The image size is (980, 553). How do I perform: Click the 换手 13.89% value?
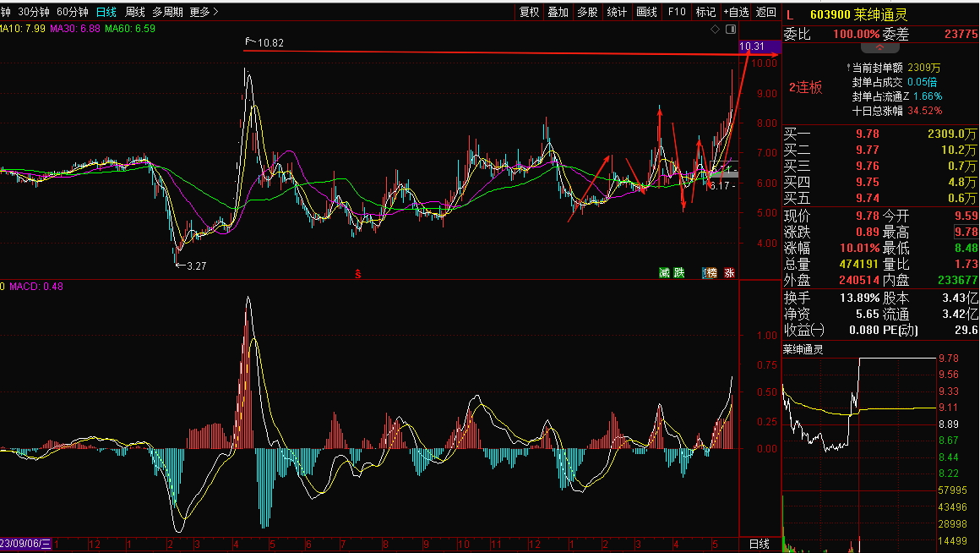tap(859, 298)
